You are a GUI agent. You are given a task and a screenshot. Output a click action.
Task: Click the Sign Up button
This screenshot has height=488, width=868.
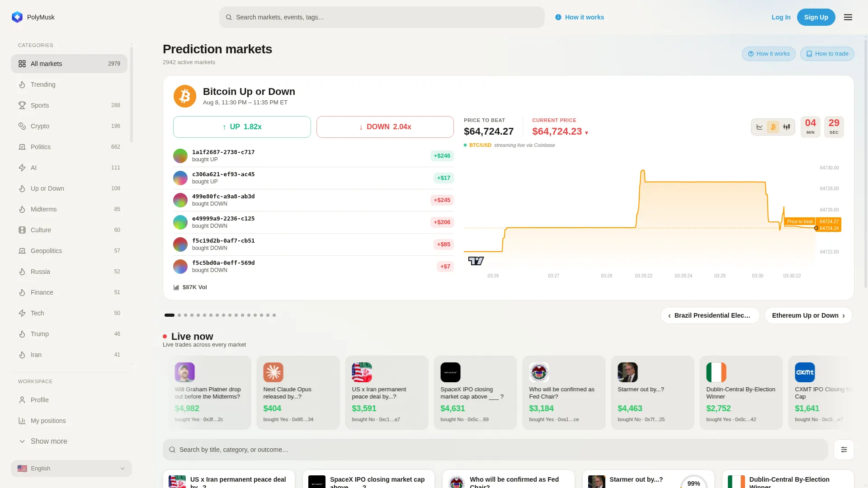coord(816,17)
